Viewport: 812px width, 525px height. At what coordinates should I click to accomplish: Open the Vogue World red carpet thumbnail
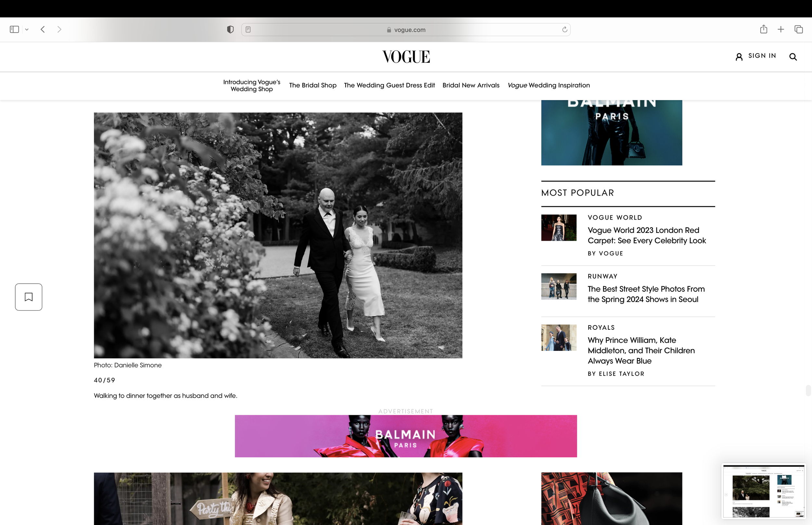point(558,228)
